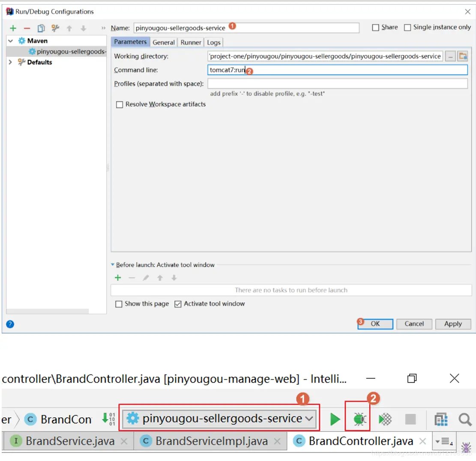Click the Profiles input field

click(x=338, y=84)
